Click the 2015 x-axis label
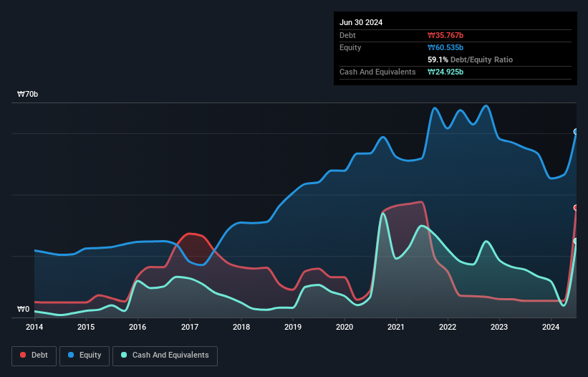The height and width of the screenshot is (377, 588). tap(86, 327)
